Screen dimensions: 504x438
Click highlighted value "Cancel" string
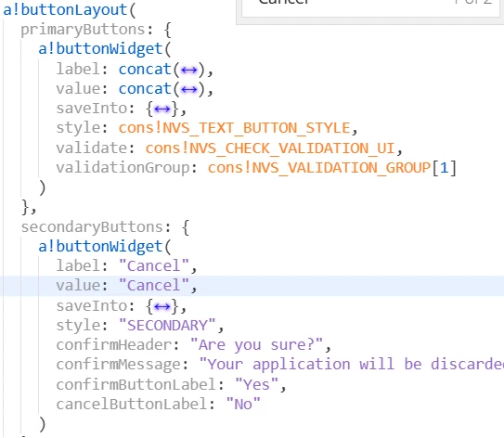(x=154, y=286)
